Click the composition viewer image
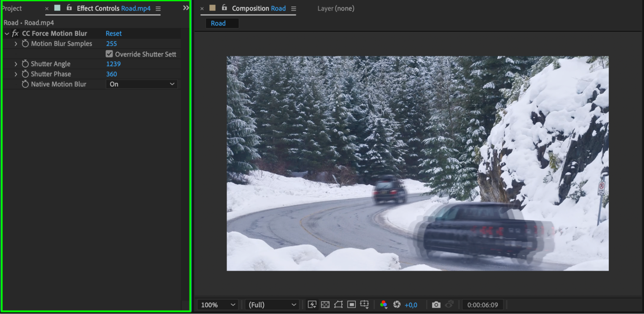 [418, 164]
